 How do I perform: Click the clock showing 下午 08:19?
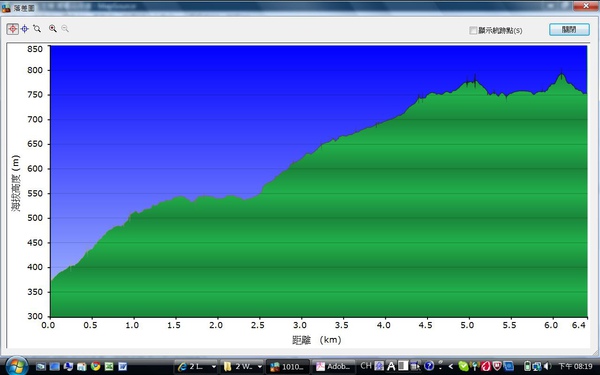(576, 366)
